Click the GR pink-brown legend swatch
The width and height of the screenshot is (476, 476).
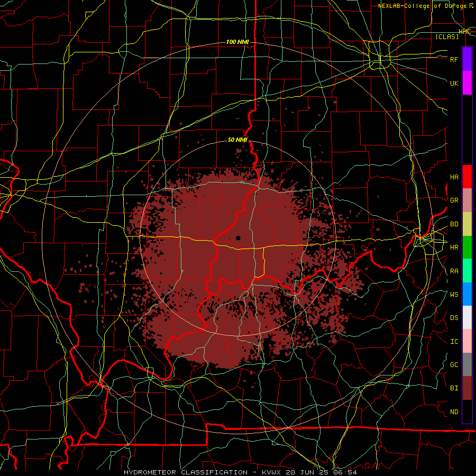[x=467, y=200]
